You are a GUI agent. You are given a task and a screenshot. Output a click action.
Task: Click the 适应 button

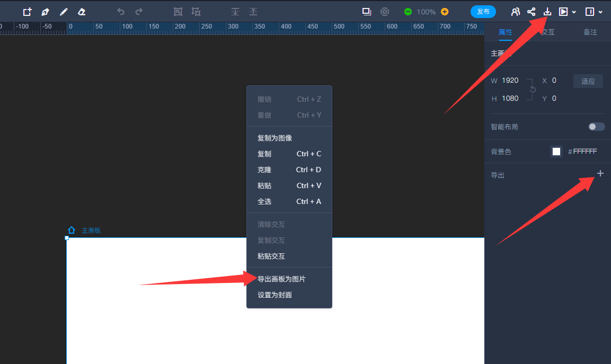(588, 81)
